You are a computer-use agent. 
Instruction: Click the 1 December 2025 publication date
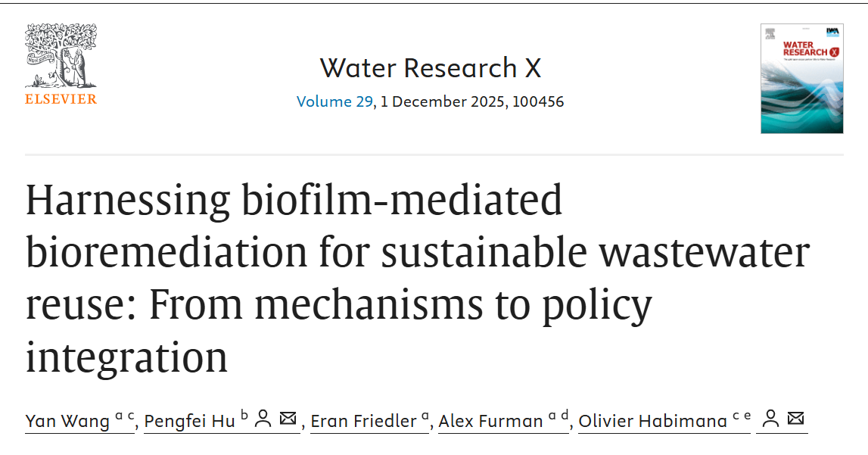pyautogui.click(x=443, y=101)
